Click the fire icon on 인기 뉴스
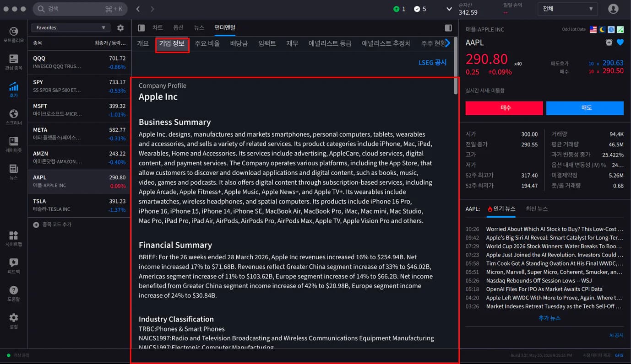This screenshot has height=364, width=631. coord(490,209)
